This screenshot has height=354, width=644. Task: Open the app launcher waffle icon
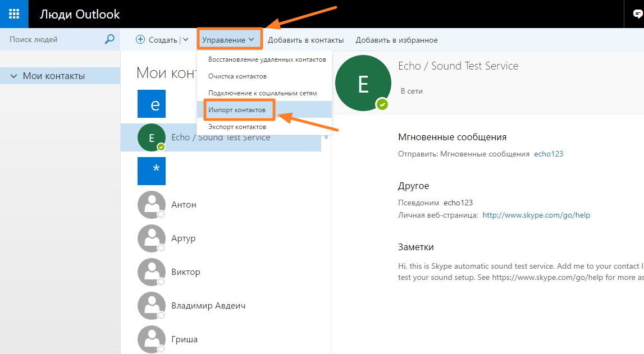click(x=14, y=14)
